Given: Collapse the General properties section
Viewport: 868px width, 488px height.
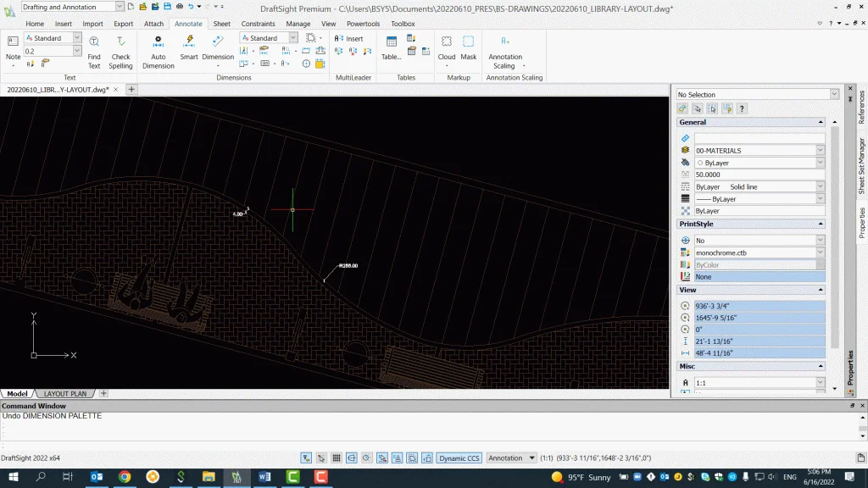Looking at the screenshot, I should pos(820,123).
